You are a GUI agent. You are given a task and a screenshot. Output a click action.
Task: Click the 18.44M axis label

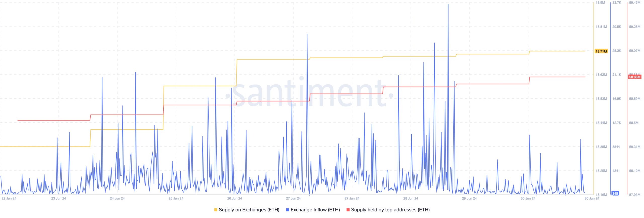coord(601,123)
